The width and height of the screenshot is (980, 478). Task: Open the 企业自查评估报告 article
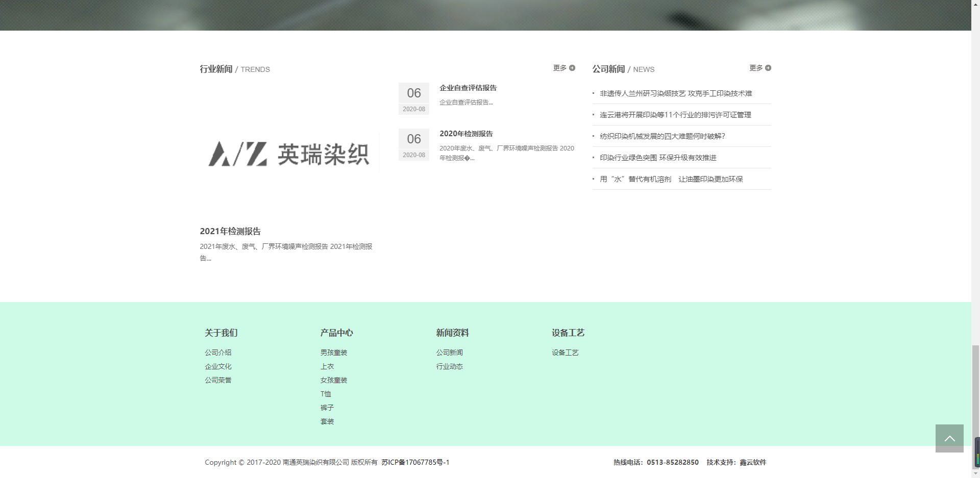[468, 88]
